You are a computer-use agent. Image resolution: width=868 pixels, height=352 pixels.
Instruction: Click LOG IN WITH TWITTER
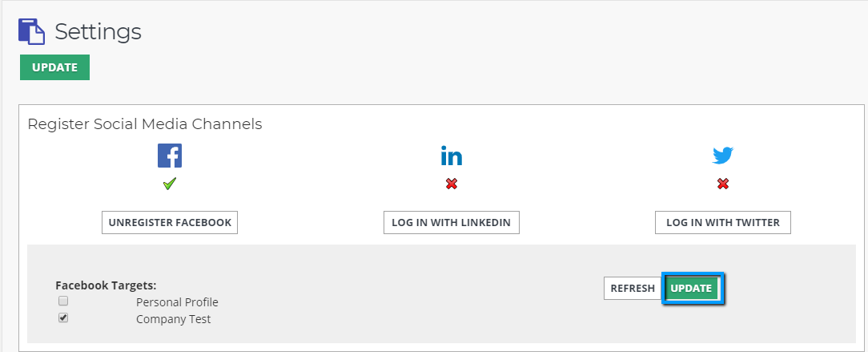pyautogui.click(x=723, y=222)
